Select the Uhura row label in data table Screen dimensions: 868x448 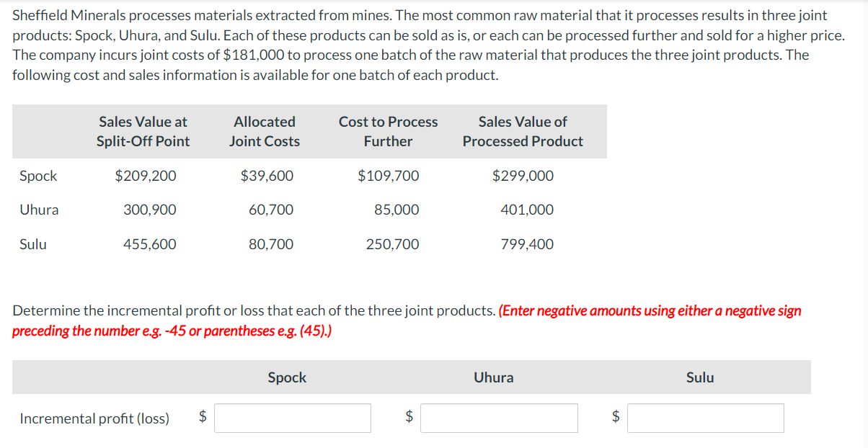39,210
